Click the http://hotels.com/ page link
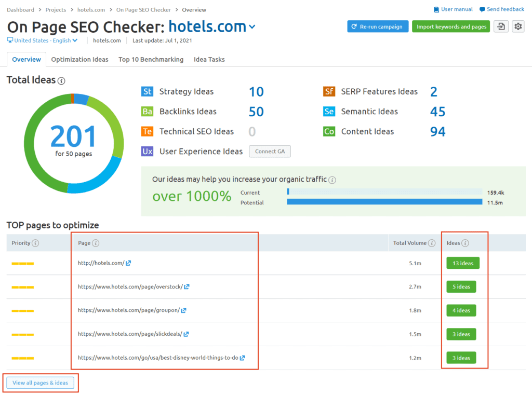The width and height of the screenshot is (532, 396). pyautogui.click(x=101, y=263)
